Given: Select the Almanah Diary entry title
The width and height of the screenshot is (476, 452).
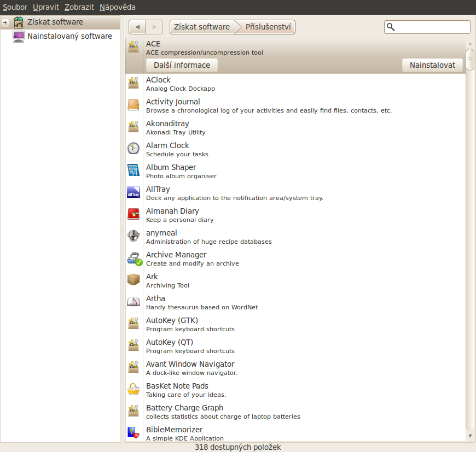Looking at the screenshot, I should click(x=172, y=211).
